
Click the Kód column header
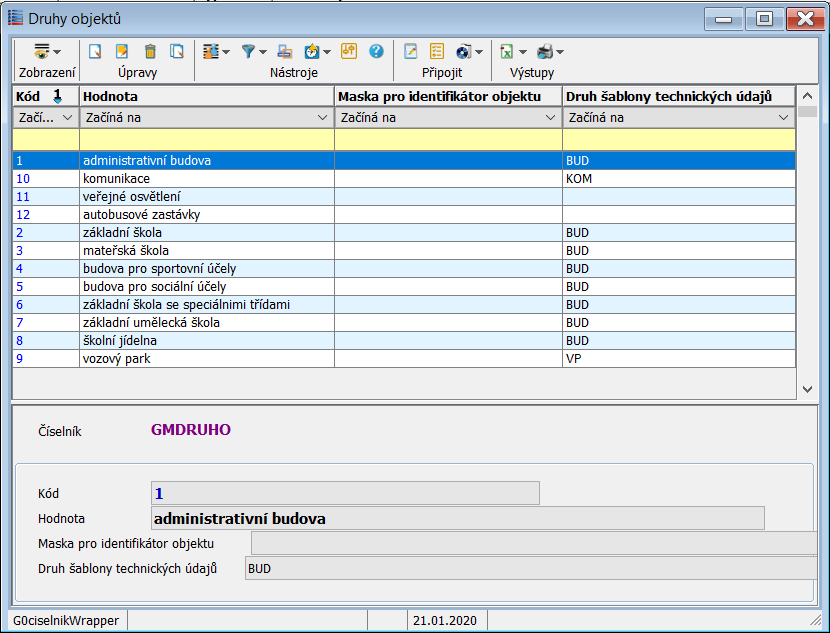(x=30, y=96)
